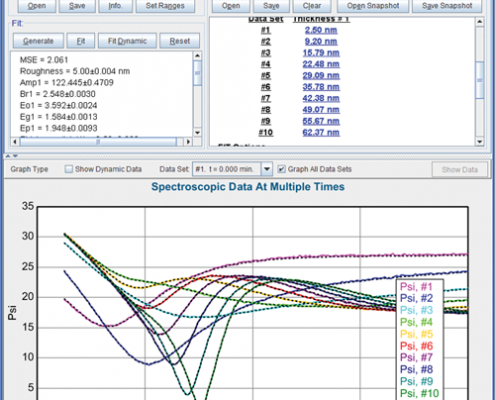Image resolution: width=495 pixels, height=400 pixels.
Task: Reset the fit parameters
Action: point(180,41)
